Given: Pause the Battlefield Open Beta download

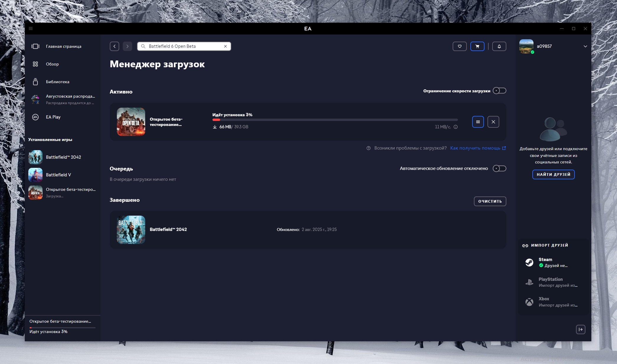Looking at the screenshot, I should (x=478, y=122).
